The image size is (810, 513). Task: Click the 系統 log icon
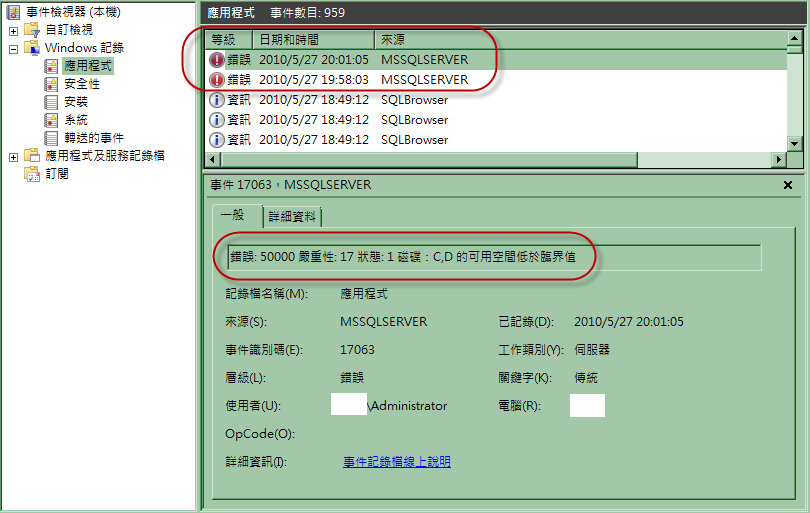51,120
